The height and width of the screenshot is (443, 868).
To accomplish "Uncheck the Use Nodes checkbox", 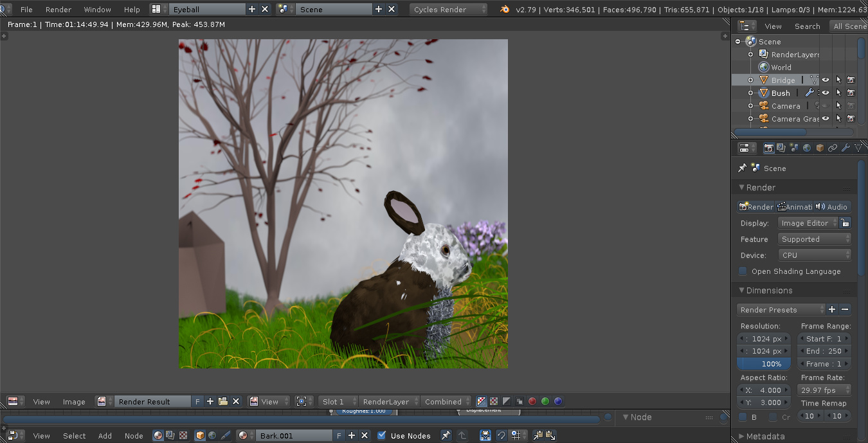I will [x=382, y=435].
